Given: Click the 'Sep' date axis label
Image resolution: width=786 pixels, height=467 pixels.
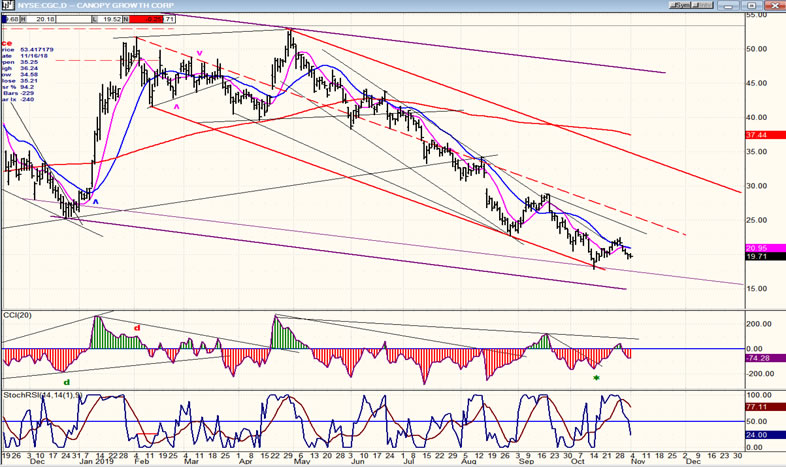Looking at the screenshot, I should pos(526,461).
